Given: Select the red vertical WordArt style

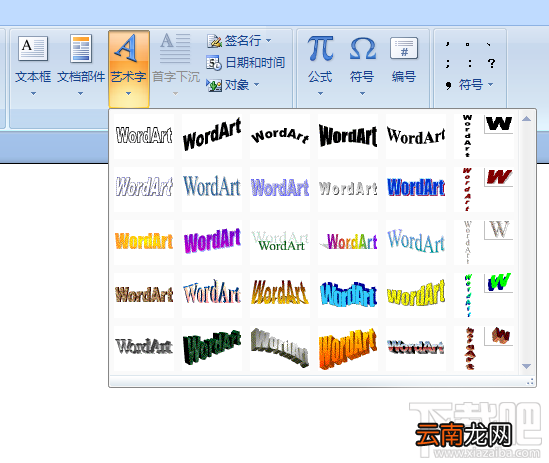Looking at the screenshot, I should coord(484,189).
